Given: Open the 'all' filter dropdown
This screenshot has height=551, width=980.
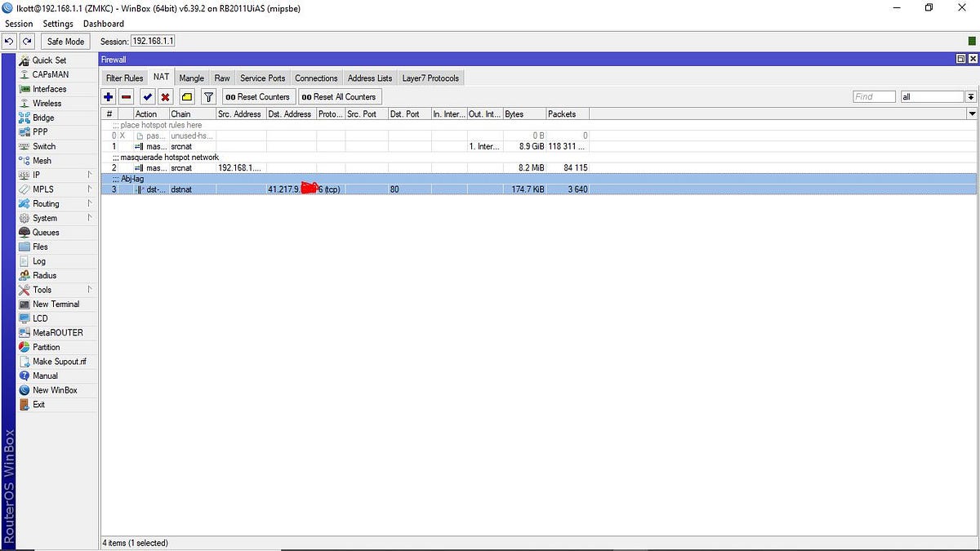Looking at the screenshot, I should coord(932,96).
